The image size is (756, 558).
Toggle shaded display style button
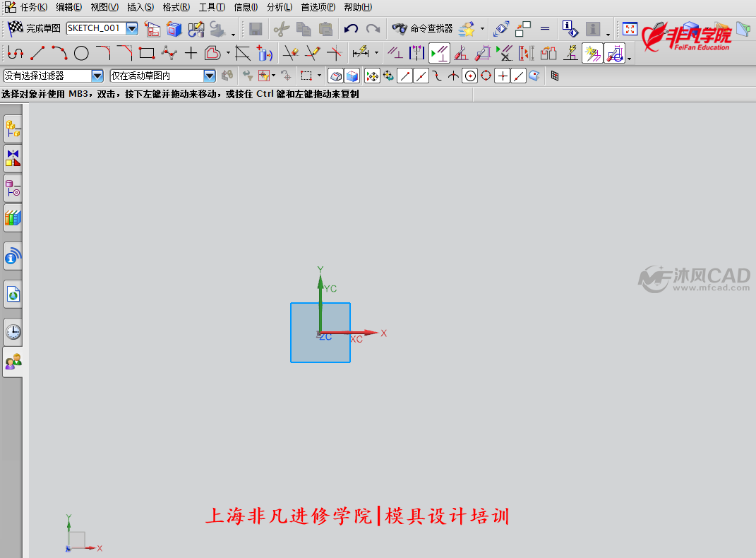point(352,76)
